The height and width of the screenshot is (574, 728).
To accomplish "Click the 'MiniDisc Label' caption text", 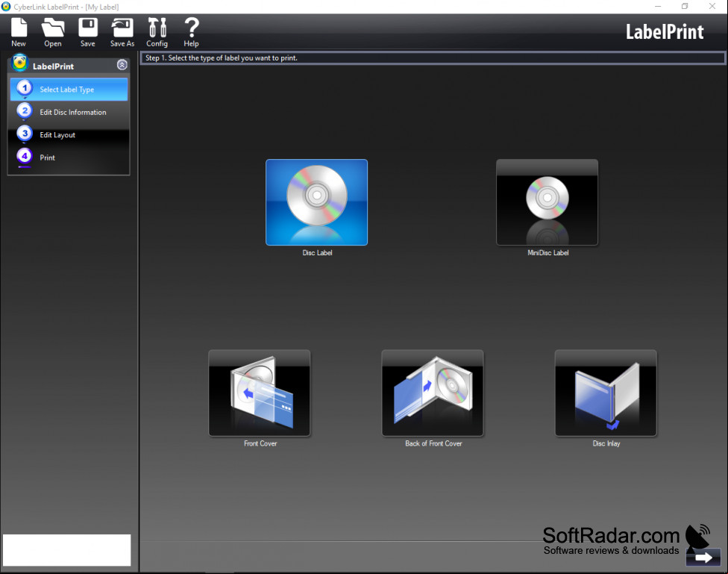I will tap(547, 253).
